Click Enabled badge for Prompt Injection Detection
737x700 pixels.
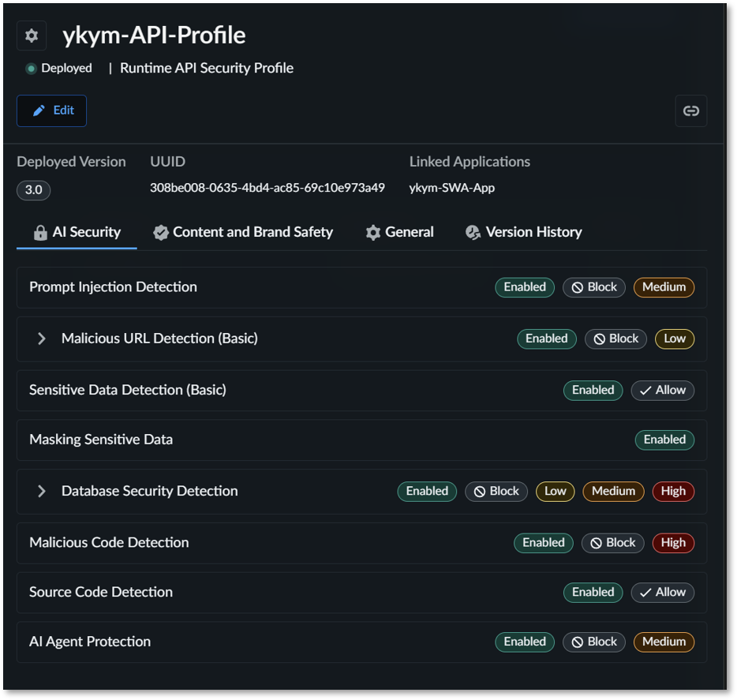(x=525, y=287)
